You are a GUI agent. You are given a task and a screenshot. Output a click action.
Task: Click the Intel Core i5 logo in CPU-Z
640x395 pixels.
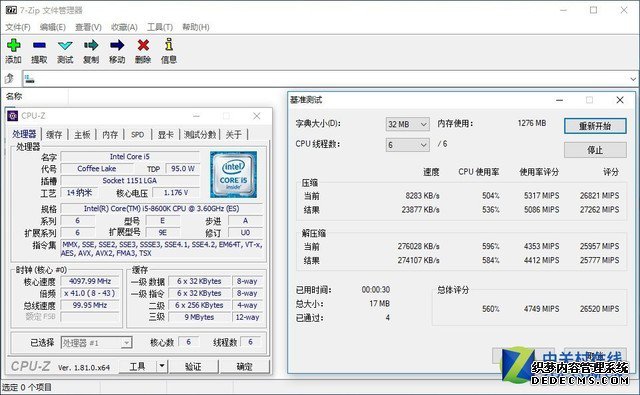click(233, 174)
